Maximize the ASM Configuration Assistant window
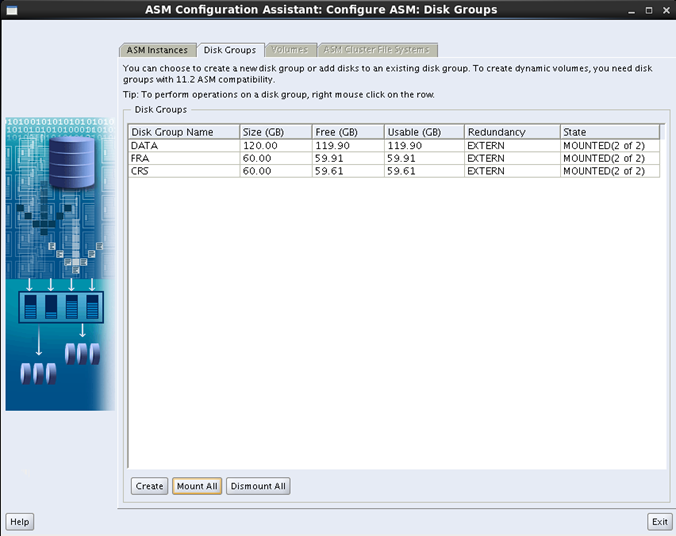Viewport: 676px width, 536px height. [x=649, y=10]
